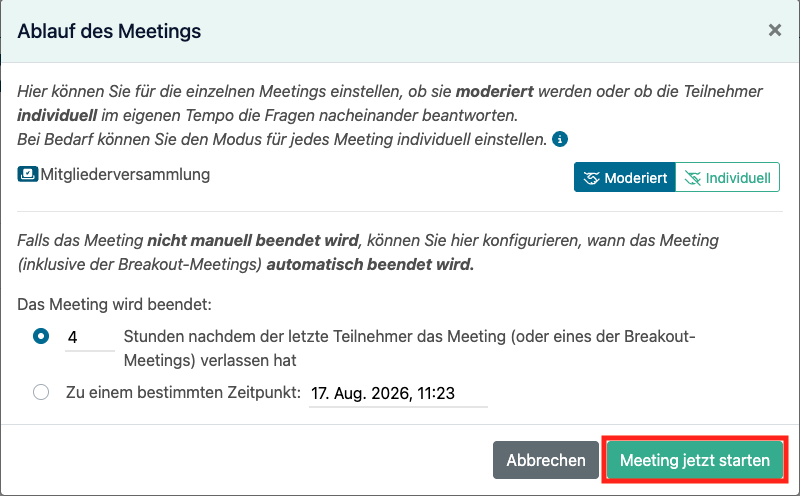This screenshot has height=496, width=800.
Task: Click the Mitgliederversammlung meeting name
Action: click(x=125, y=175)
